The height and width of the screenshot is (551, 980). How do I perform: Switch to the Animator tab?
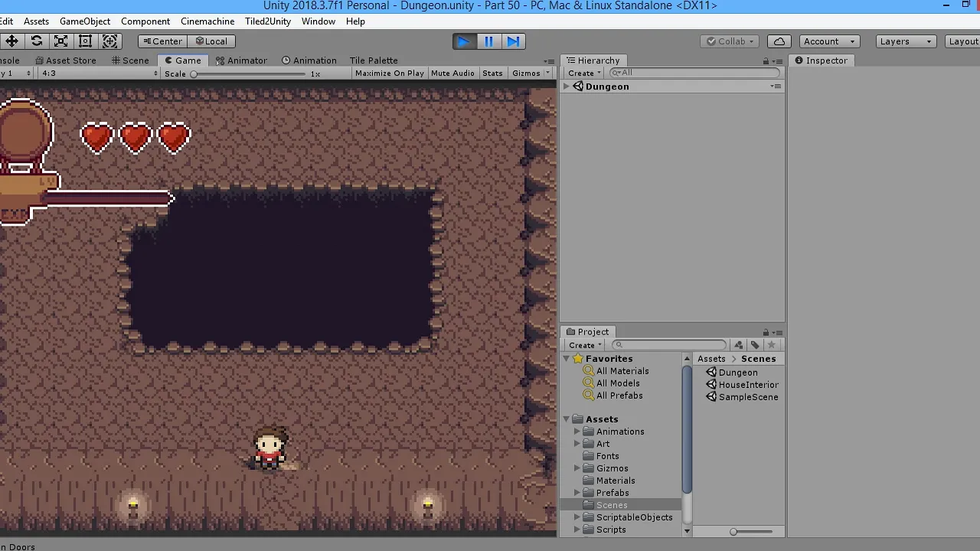[x=241, y=60]
